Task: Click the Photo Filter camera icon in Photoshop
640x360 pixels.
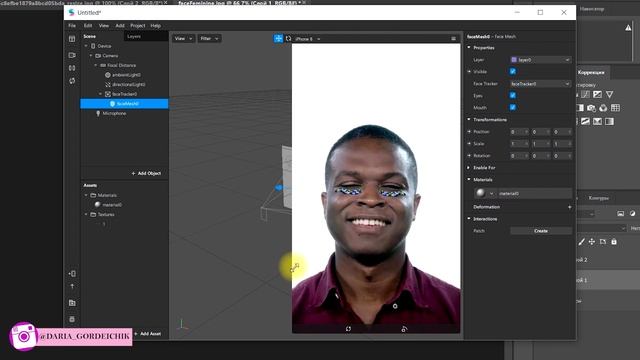Action: coord(591,108)
